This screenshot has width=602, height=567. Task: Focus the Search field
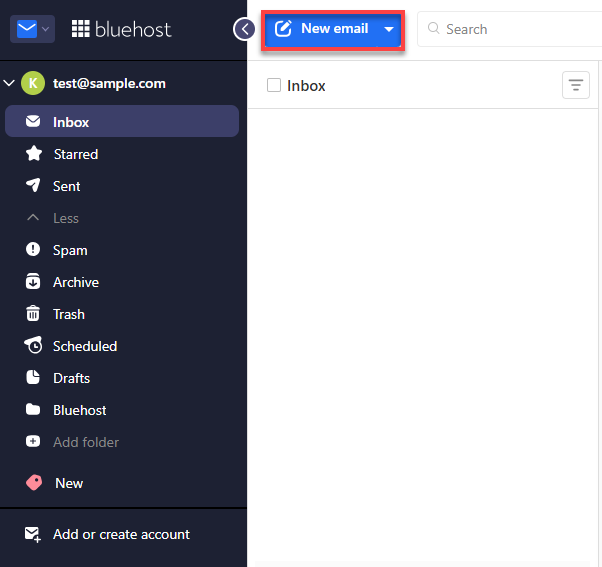click(x=511, y=29)
